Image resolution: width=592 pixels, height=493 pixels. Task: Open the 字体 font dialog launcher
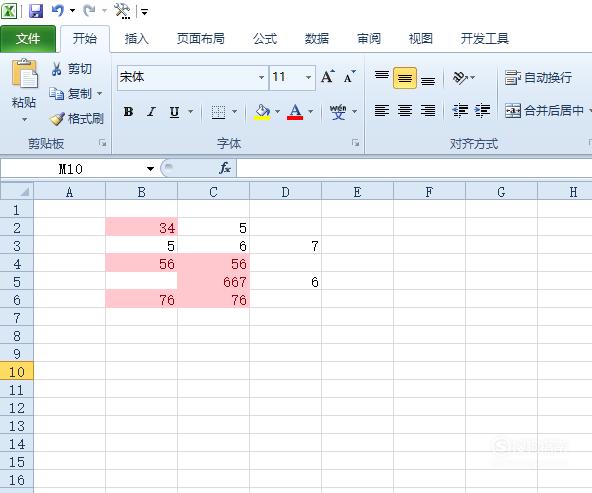pyautogui.click(x=355, y=143)
